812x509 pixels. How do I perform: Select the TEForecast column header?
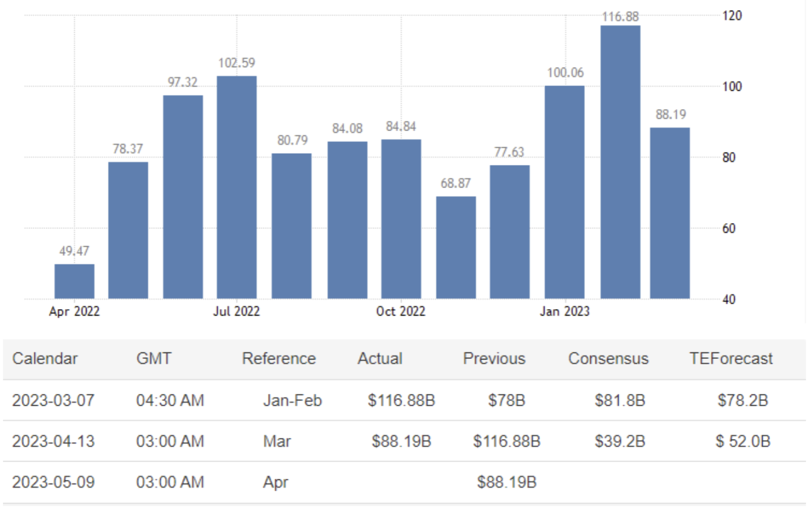[x=731, y=359]
